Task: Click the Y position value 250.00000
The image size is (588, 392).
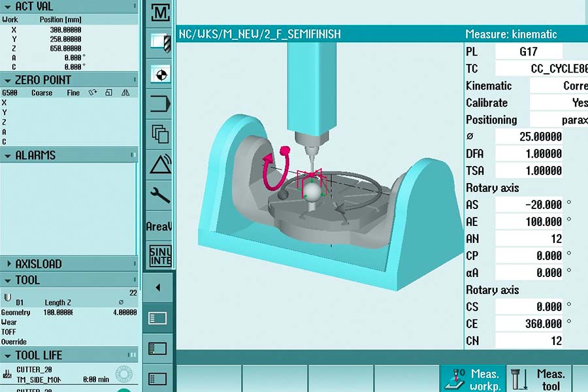Action: click(65, 39)
